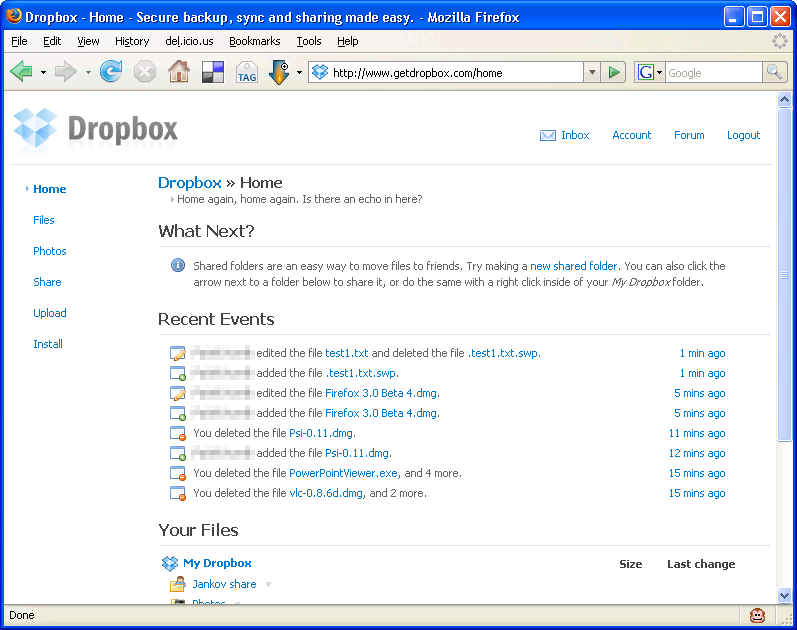The image size is (797, 630).
Task: Open the Jankov share folder link
Action: coord(224,584)
